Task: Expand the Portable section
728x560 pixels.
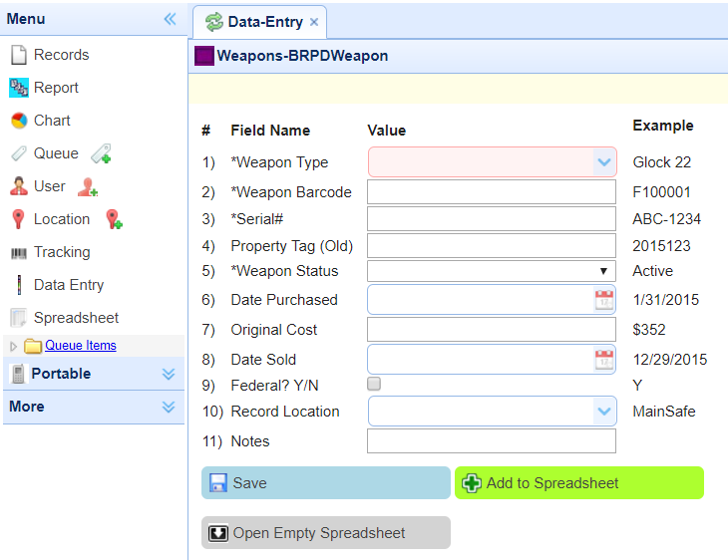Action: click(94, 374)
